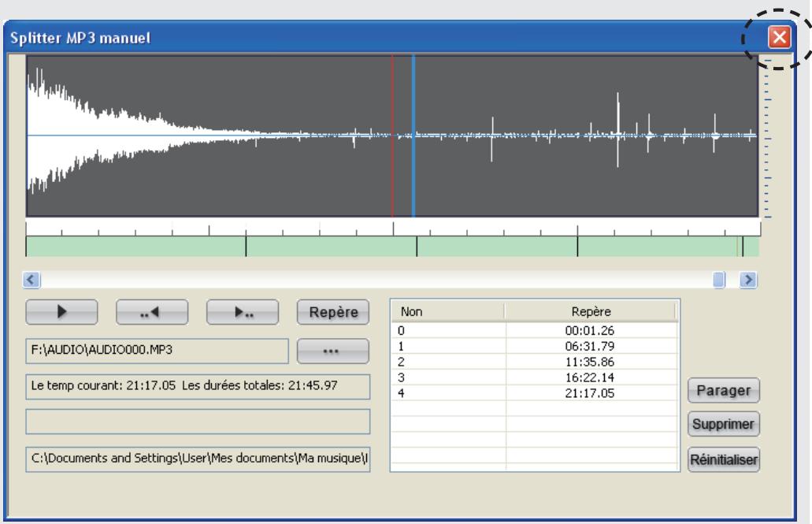Screen dimensions: 812x524
Task: Delete the marker with the Supprimer button
Action: click(x=724, y=424)
